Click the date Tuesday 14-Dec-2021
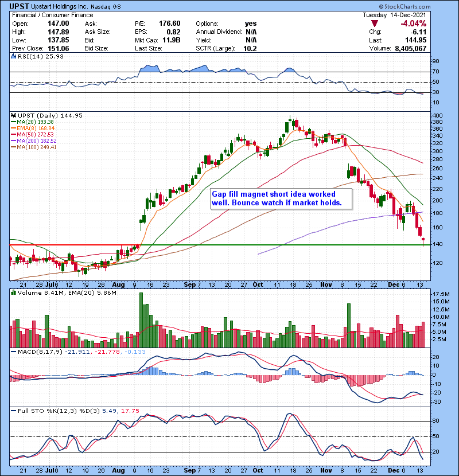Screen dimensions: 459x476 coord(394,15)
